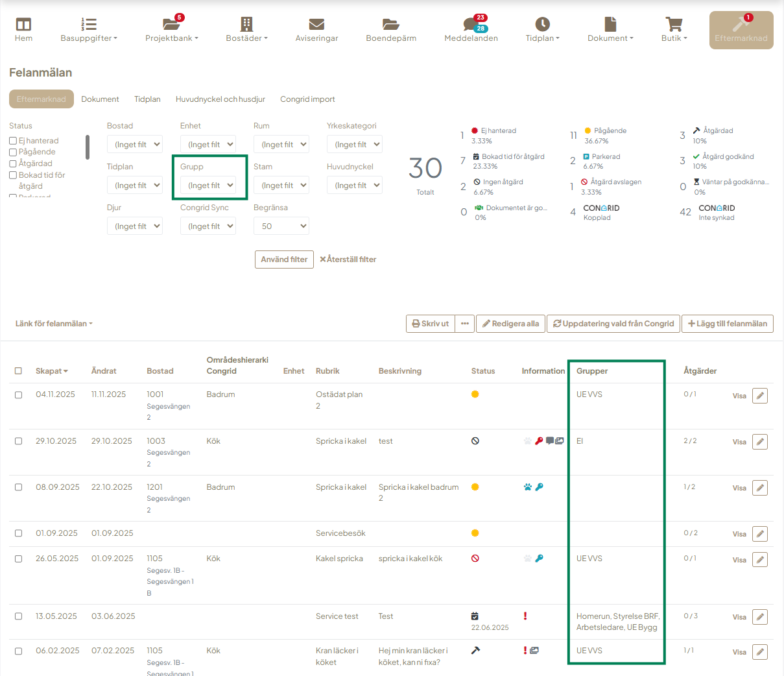Tick the select-all checkbox in table header
This screenshot has height=676, width=784.
tap(18, 371)
